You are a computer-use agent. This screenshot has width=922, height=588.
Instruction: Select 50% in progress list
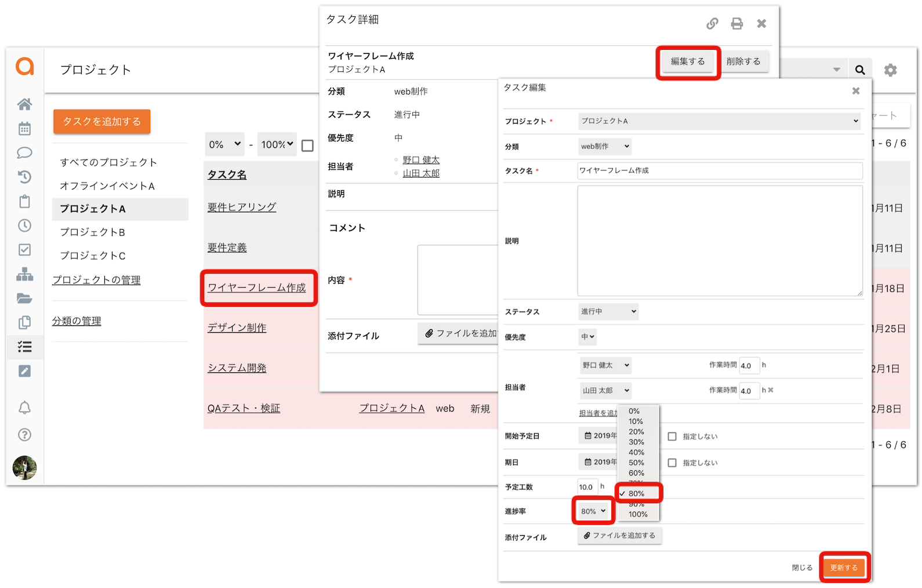pyautogui.click(x=636, y=463)
